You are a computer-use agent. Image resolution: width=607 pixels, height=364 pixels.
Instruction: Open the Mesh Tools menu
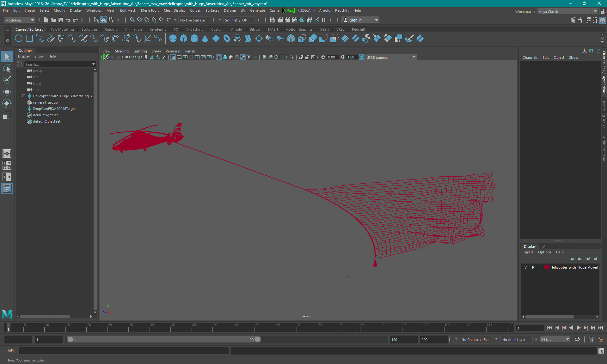click(150, 10)
